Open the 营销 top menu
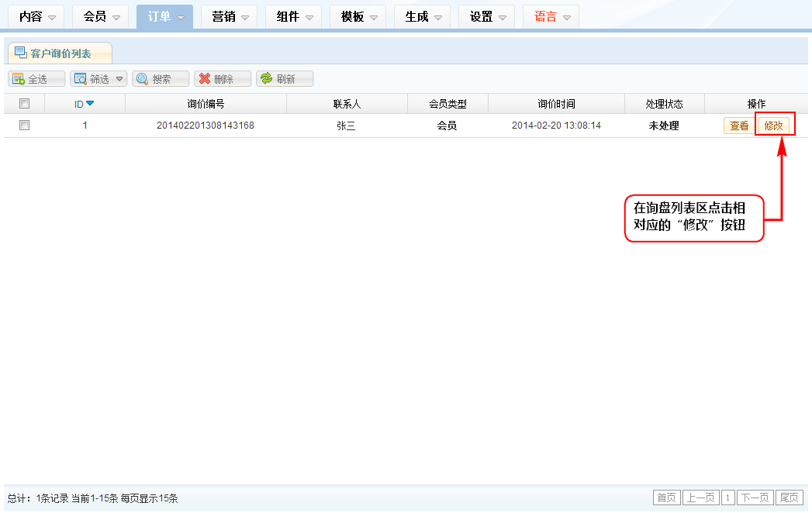This screenshot has width=812, height=513. click(231, 17)
